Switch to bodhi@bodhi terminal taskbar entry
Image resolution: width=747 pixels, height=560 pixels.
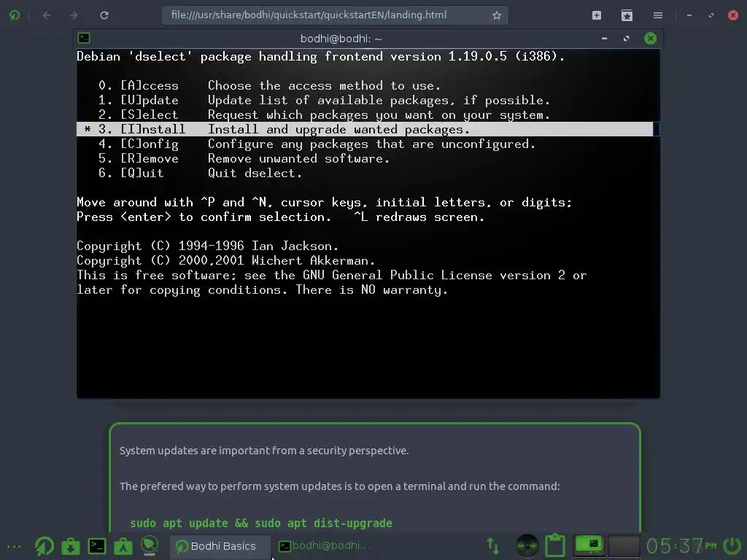[x=324, y=545]
